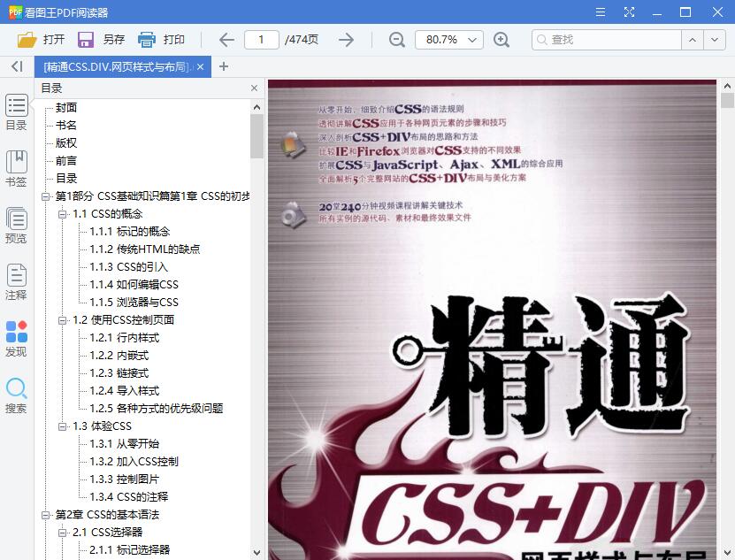735x560 pixels.
Task: Zoom out with the minus magnifier
Action: point(397,40)
